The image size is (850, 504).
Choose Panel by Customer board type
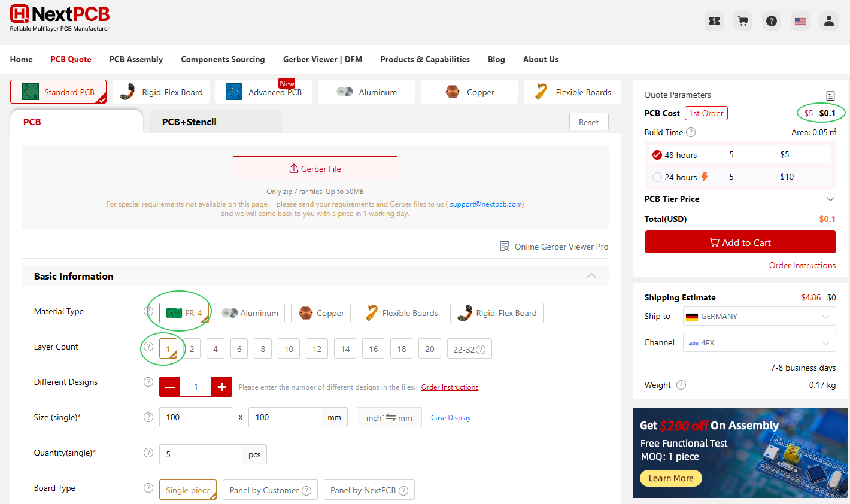click(270, 490)
